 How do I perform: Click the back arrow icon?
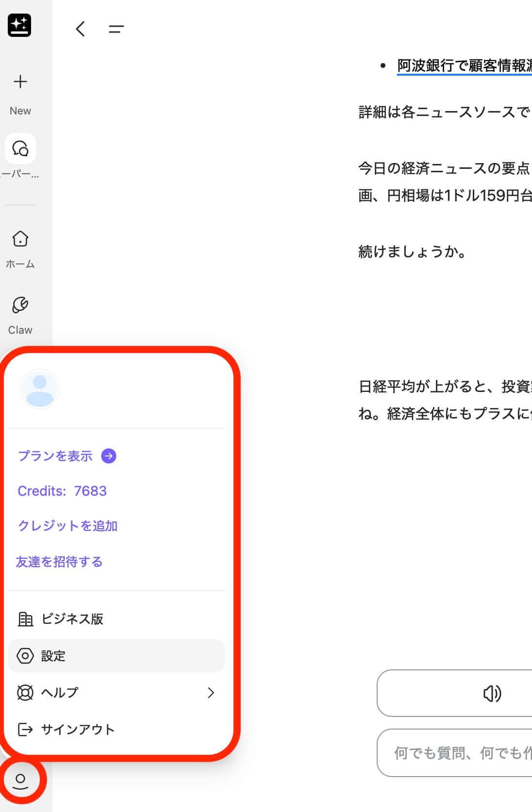tap(81, 29)
